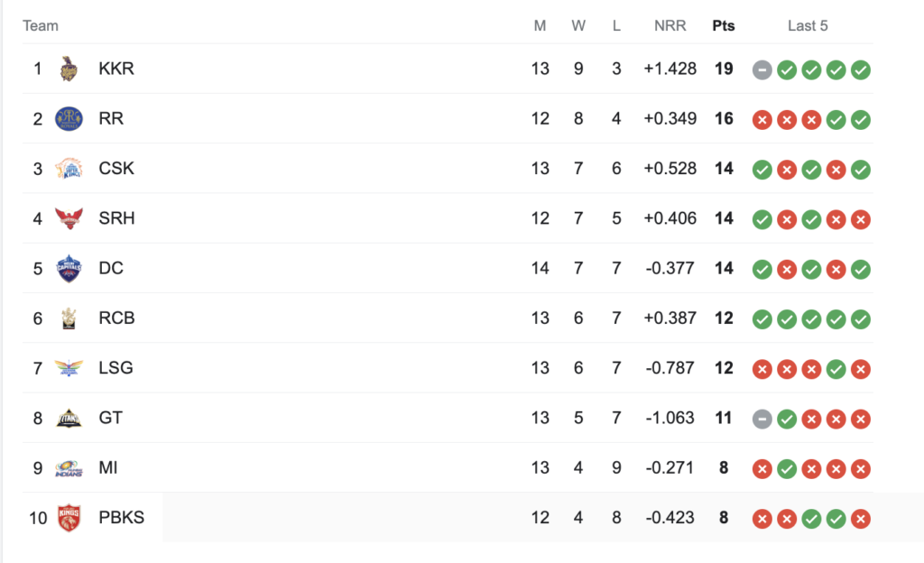Click the SRH team logo
Viewport: 924px width, 563px height.
(x=69, y=218)
